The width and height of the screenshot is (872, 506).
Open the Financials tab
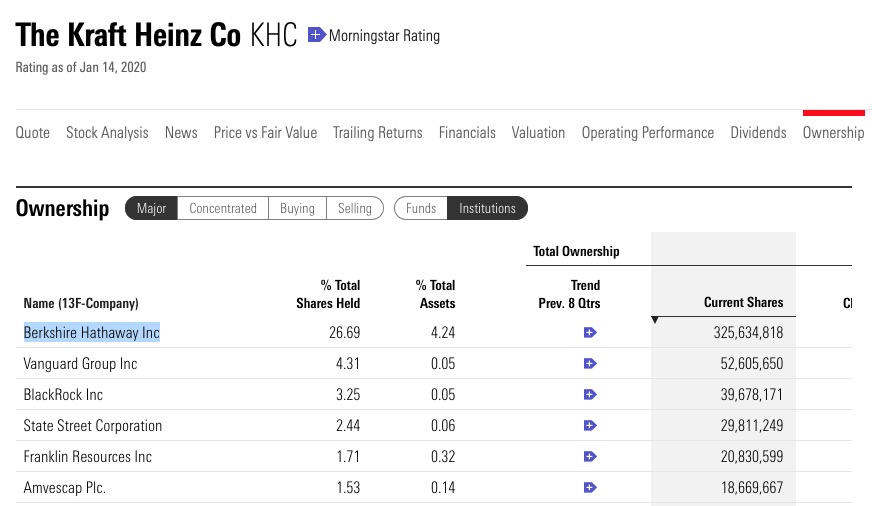click(467, 132)
